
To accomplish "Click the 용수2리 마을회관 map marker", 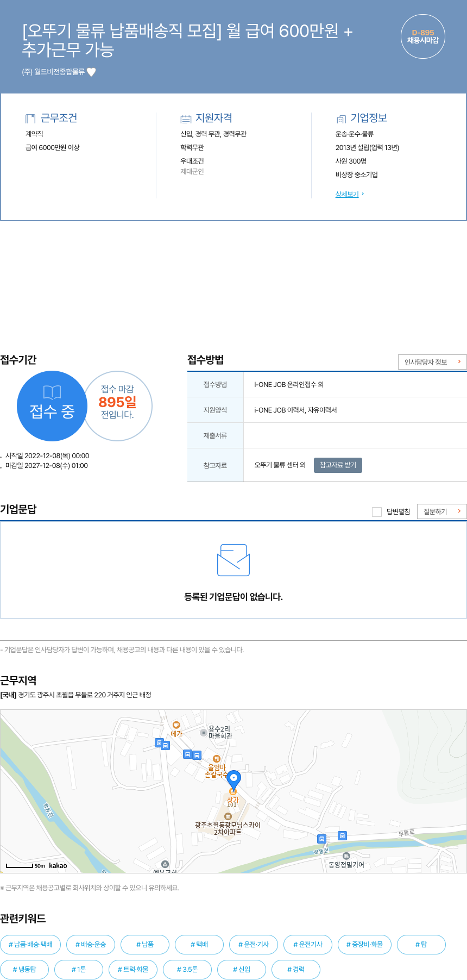I will pos(204,733).
